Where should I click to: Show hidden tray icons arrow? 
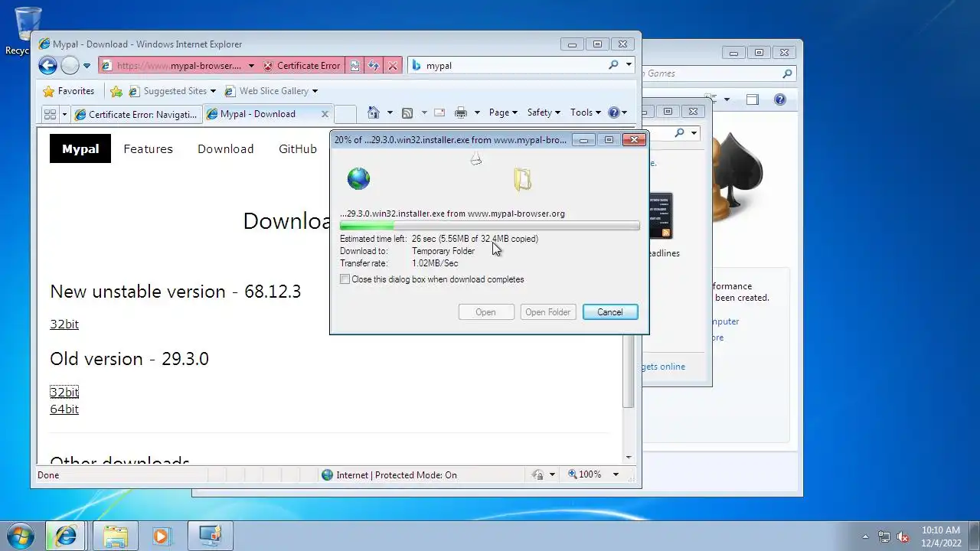(x=865, y=536)
